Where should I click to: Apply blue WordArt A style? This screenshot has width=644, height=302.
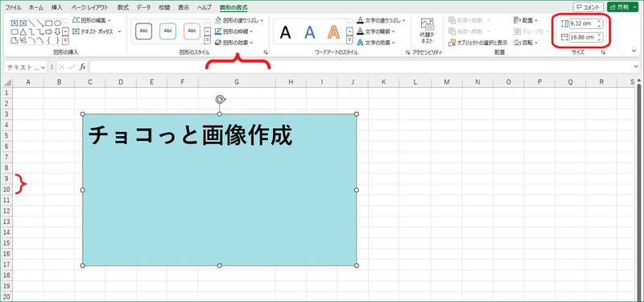[310, 32]
